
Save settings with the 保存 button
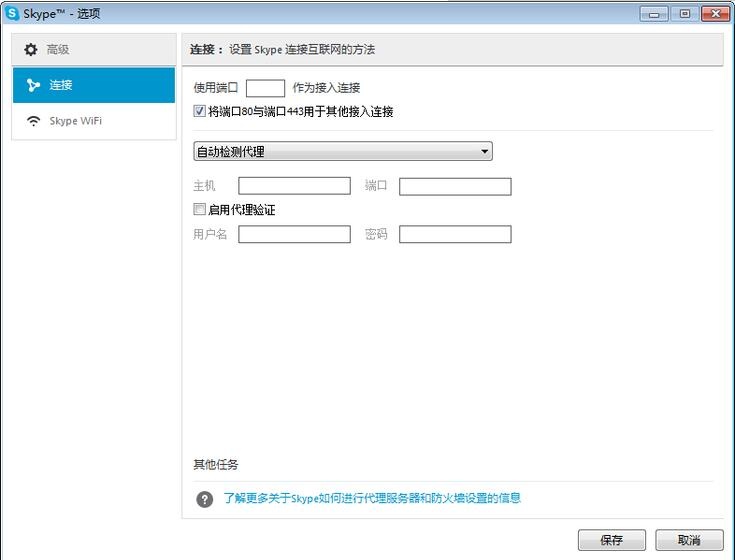coord(611,540)
